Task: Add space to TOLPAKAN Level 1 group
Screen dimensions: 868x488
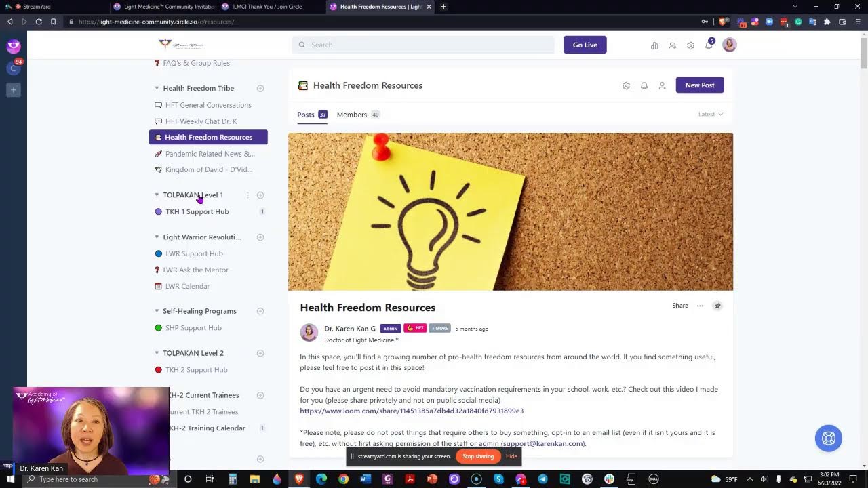Action: [260, 195]
